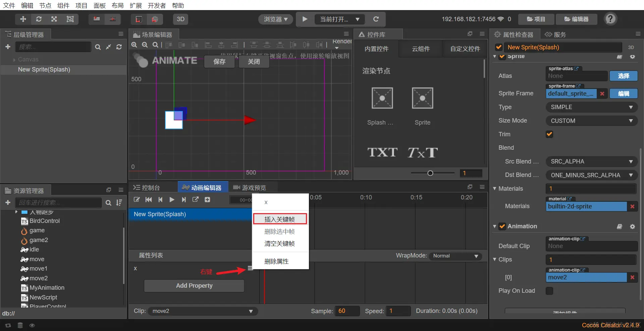Toggle the Animation component enabled checkbox
This screenshot has height=331, width=644.
502,226
